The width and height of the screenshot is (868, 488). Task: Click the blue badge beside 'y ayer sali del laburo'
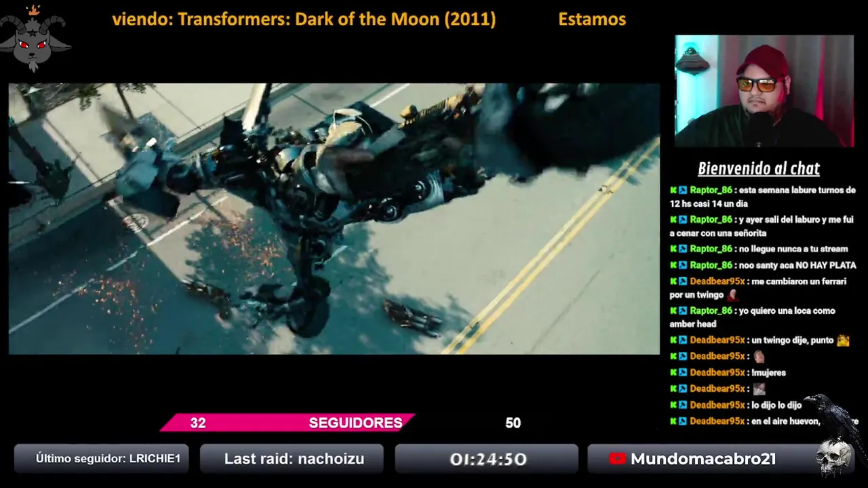point(683,220)
